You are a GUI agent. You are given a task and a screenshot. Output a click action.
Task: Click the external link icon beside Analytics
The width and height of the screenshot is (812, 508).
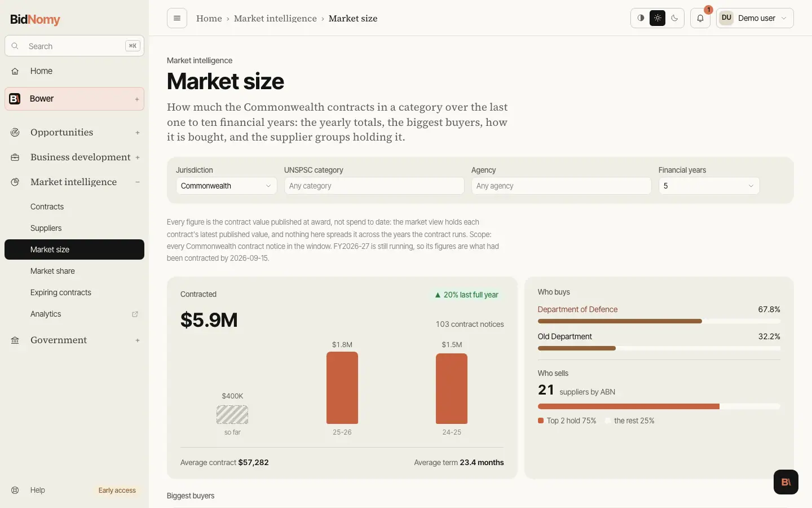pos(135,314)
